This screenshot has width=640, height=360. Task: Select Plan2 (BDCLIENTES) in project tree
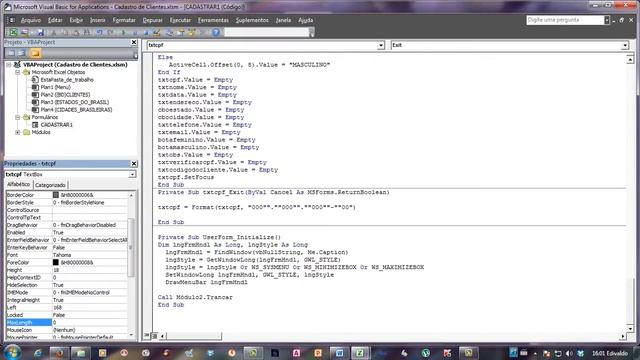(65, 95)
